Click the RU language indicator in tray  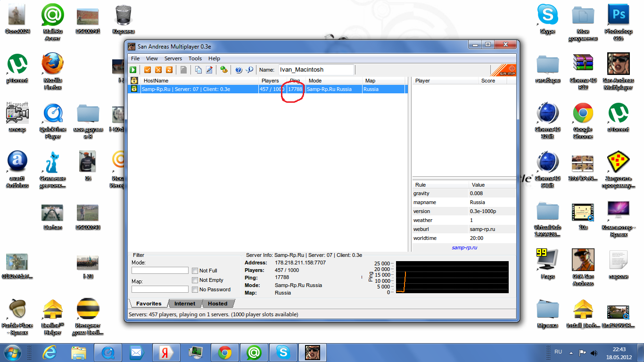[558, 352]
